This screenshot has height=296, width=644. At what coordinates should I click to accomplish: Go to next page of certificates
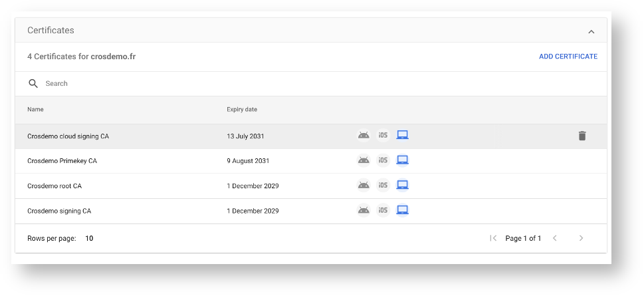(x=581, y=238)
